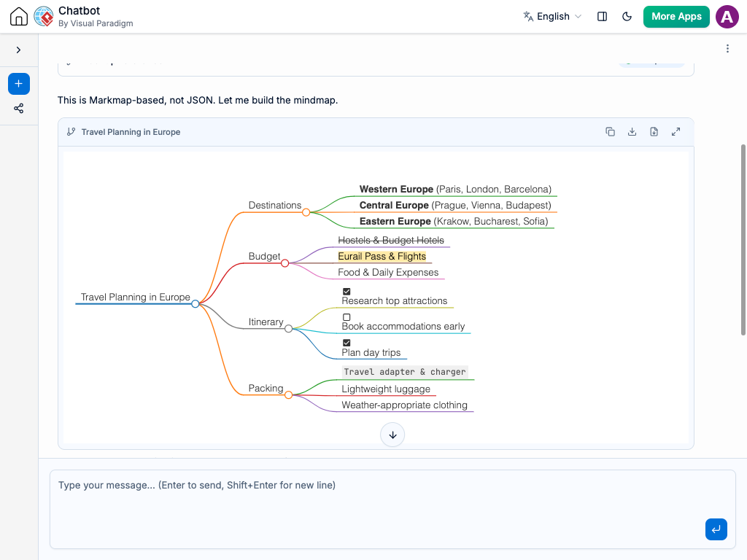
Task: Open the English language dropdown
Action: point(552,17)
